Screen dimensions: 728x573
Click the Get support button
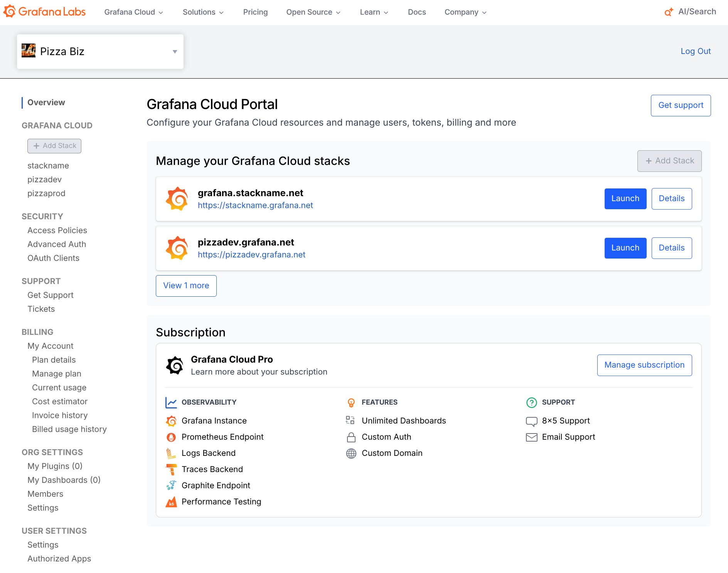coord(681,106)
